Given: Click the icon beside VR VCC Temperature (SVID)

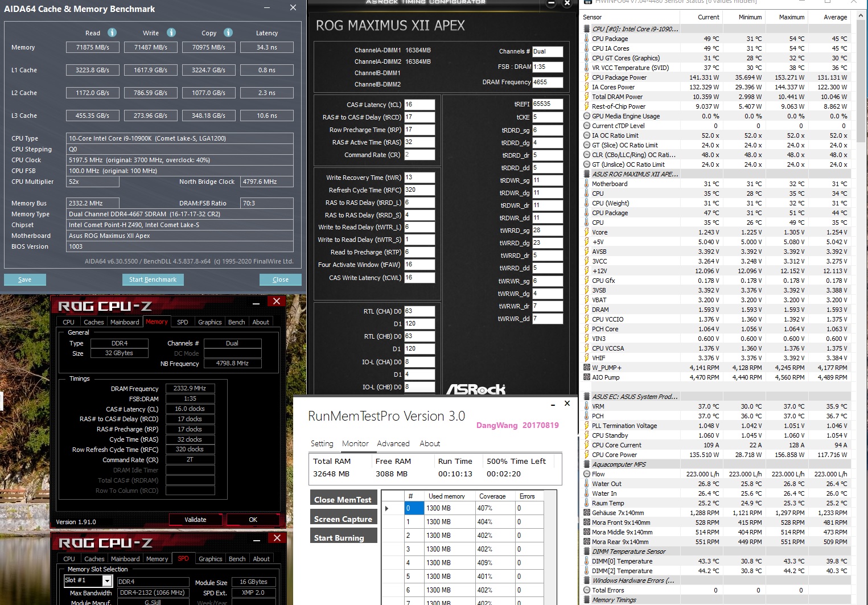Looking at the screenshot, I should click(587, 68).
